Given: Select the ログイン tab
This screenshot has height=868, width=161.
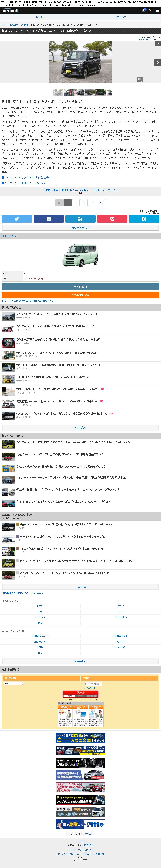Looking at the screenshot, I should click(40, 17).
